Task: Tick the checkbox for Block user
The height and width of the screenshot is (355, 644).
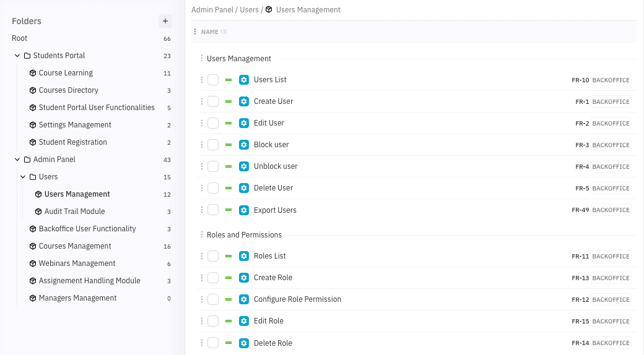Action: tap(213, 145)
